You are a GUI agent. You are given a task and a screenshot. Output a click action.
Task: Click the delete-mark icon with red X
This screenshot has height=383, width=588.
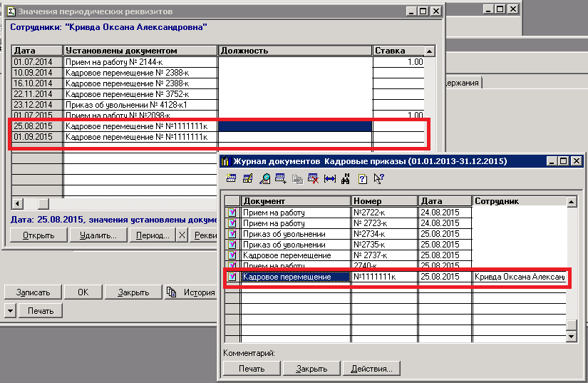[x=313, y=179]
